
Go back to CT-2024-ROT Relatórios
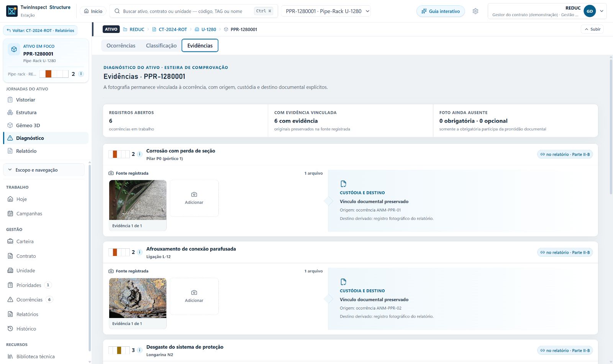(x=40, y=30)
